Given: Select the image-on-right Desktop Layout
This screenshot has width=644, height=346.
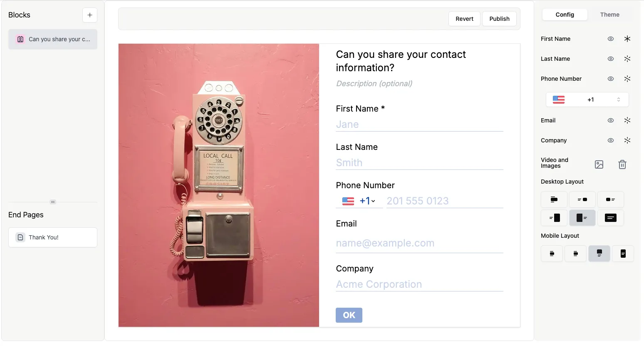Looking at the screenshot, I should 582,199.
